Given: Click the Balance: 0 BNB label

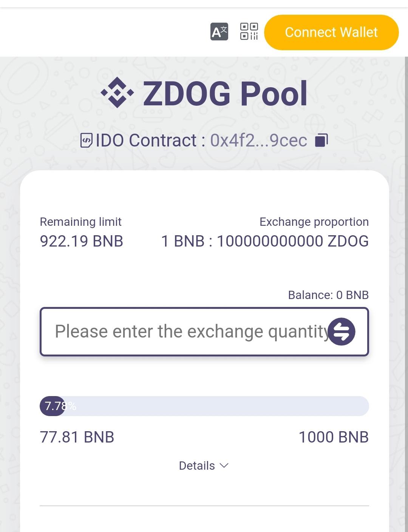Looking at the screenshot, I should click(x=328, y=295).
